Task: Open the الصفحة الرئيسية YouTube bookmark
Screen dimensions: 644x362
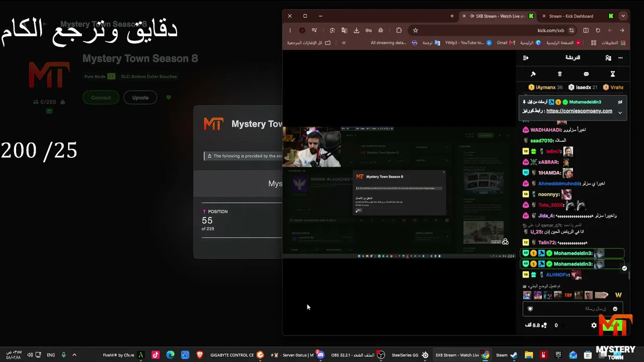Action: pos(563,43)
